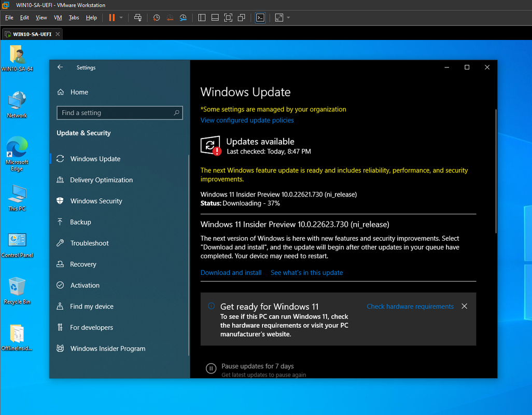
Task: Enter full screen mode icon
Action: (228, 18)
